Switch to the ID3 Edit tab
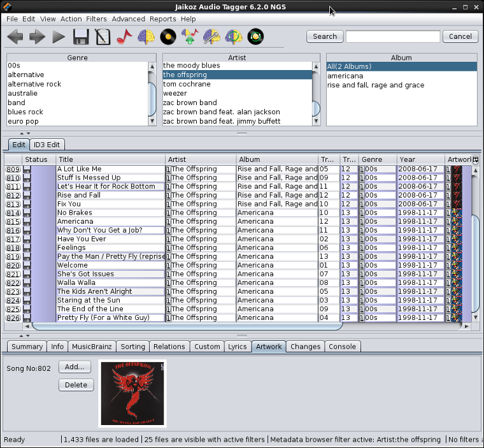Screen dimensions: 484x448 tap(48, 145)
